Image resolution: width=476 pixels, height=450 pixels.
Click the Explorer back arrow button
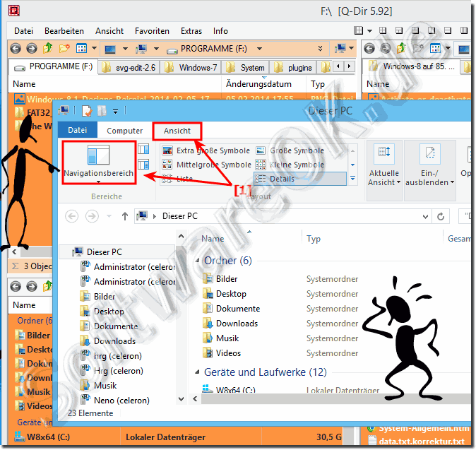(71, 216)
